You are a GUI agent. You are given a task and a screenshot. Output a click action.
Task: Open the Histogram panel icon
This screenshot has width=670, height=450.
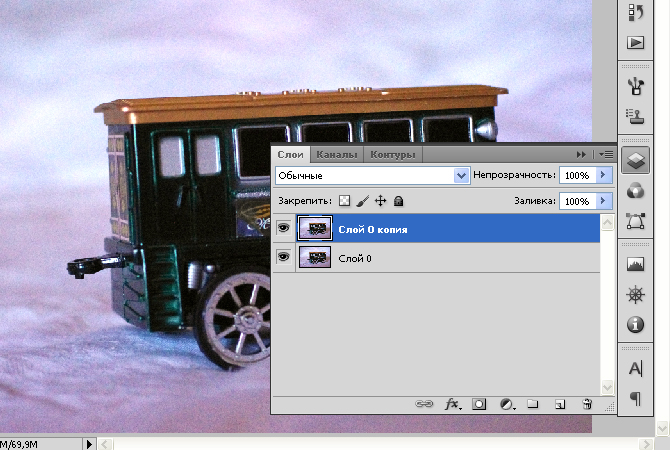click(x=635, y=265)
